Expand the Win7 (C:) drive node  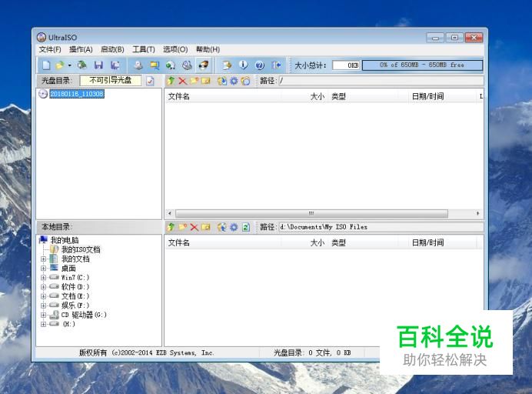[43, 278]
